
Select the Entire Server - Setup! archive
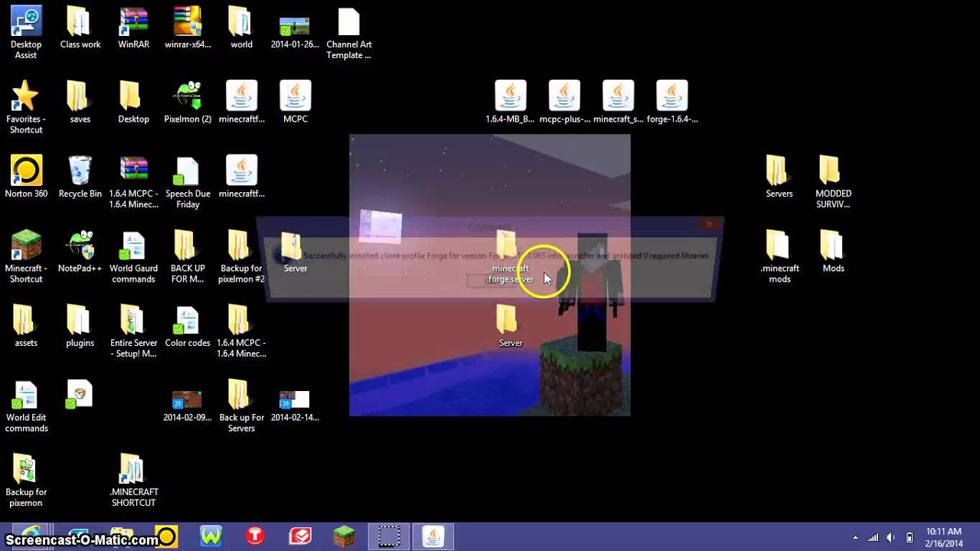point(134,331)
